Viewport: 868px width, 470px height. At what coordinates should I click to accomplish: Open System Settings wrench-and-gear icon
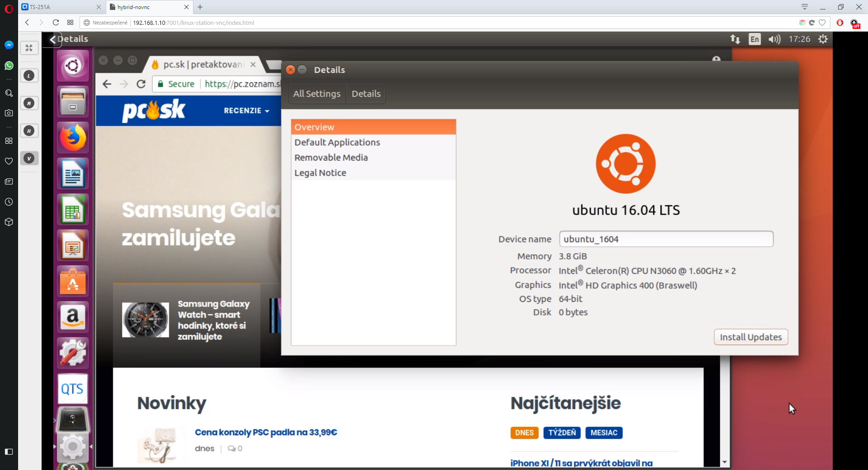[73, 353]
